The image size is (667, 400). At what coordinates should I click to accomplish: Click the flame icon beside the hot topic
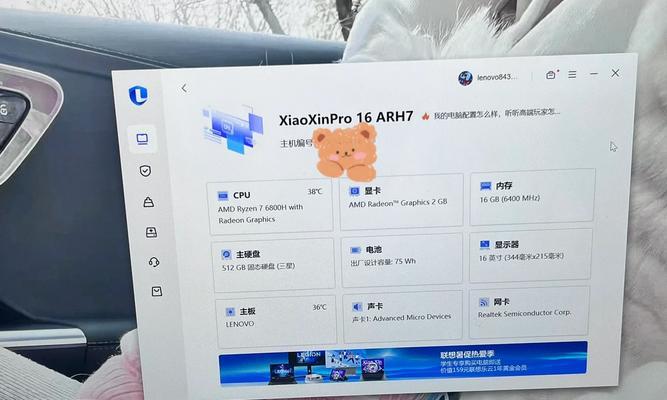425,116
